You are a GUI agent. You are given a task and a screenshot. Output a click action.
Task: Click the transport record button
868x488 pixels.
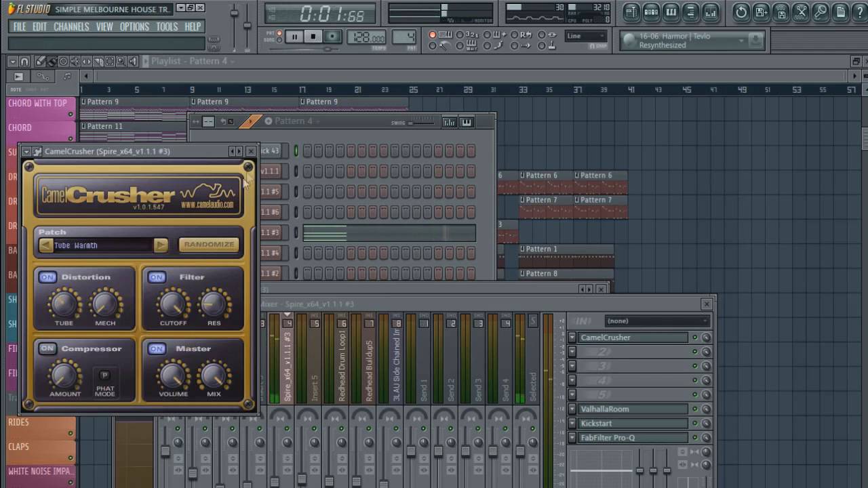coord(332,37)
